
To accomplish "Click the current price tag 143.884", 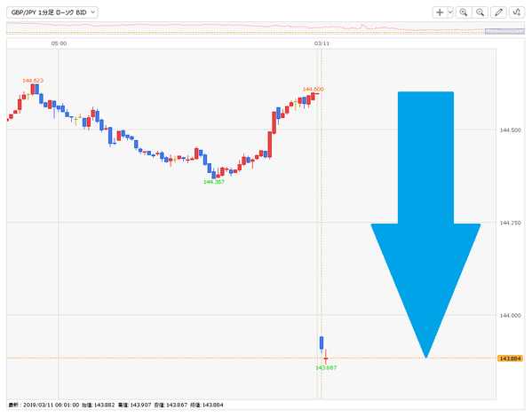I will point(511,358).
